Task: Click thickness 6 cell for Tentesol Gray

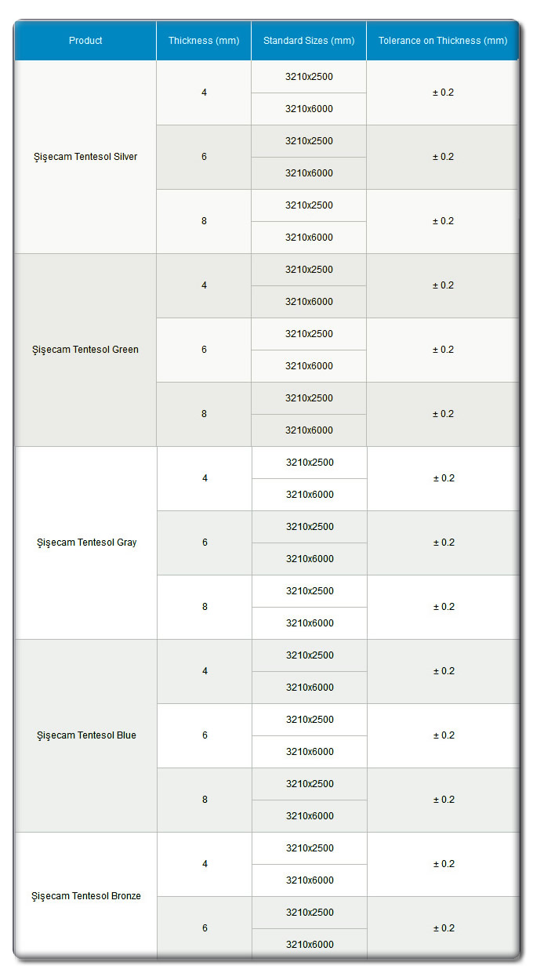Action: pos(205,543)
